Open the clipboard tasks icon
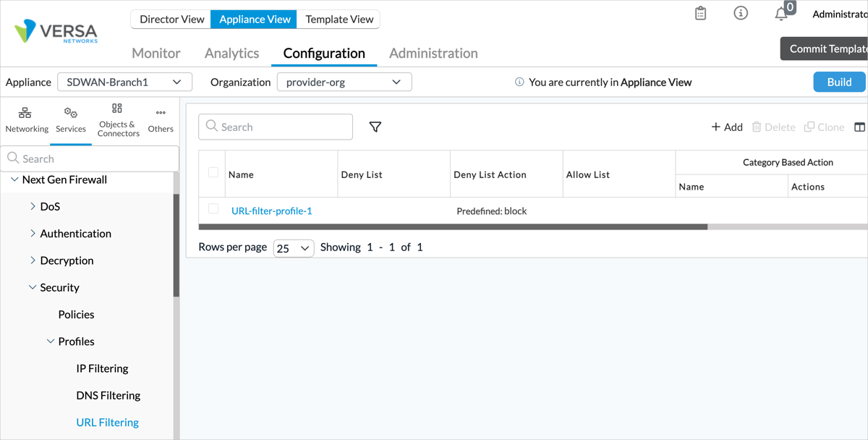 point(700,14)
